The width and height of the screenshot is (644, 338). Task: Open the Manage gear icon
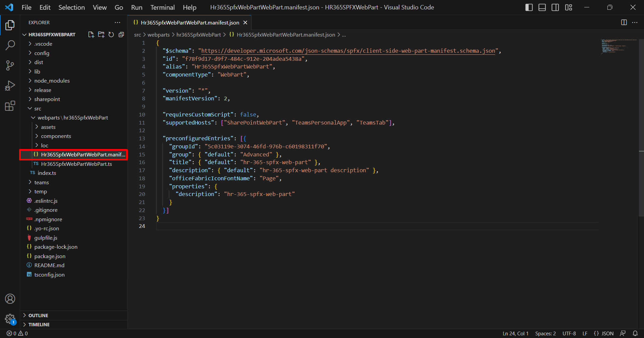pos(10,319)
